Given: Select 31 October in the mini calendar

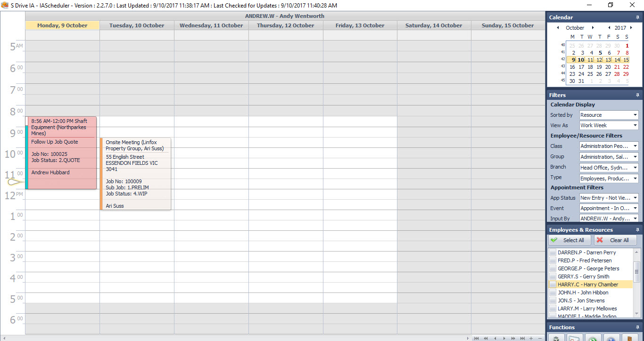Looking at the screenshot, I should (581, 81).
